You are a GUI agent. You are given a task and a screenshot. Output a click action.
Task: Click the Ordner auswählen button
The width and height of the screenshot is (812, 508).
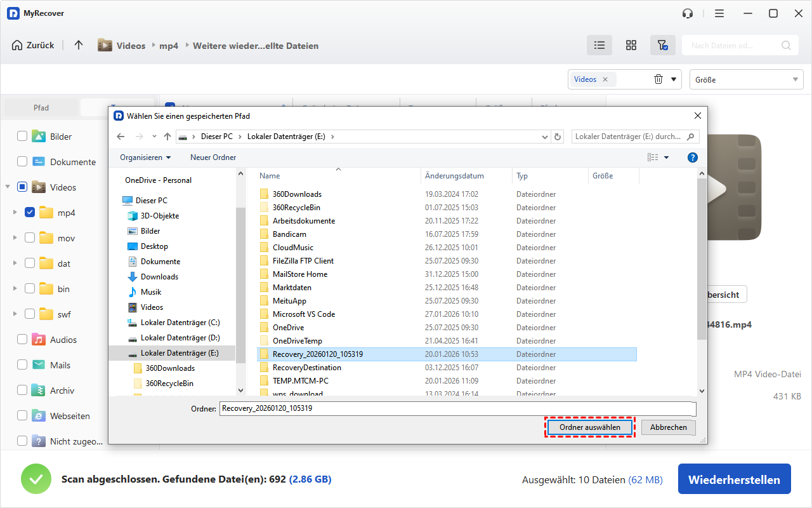click(589, 427)
